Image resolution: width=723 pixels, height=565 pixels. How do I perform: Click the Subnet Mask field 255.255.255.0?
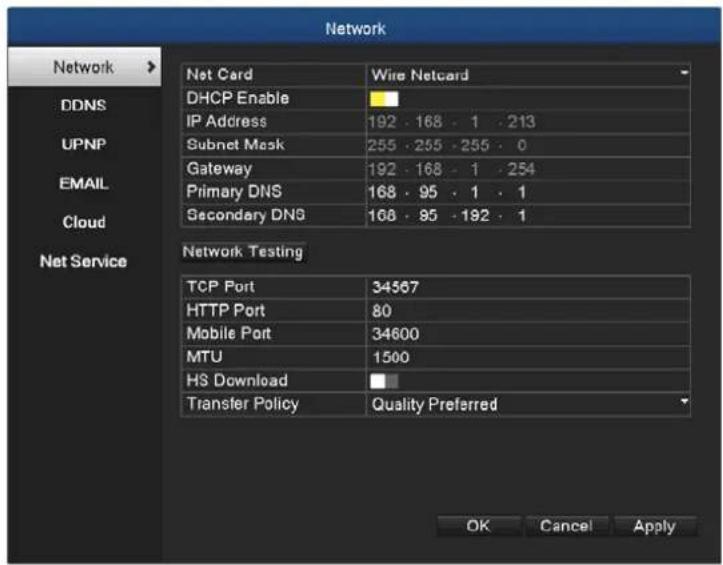click(x=528, y=145)
